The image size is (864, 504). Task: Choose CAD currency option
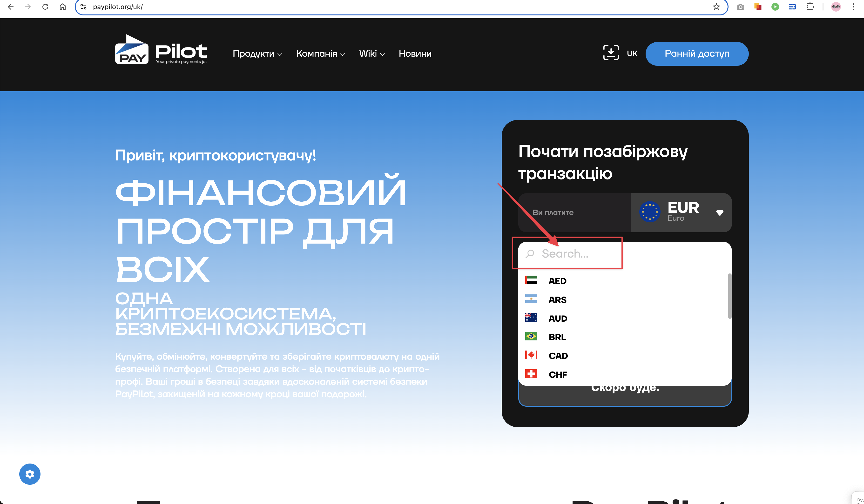point(558,356)
